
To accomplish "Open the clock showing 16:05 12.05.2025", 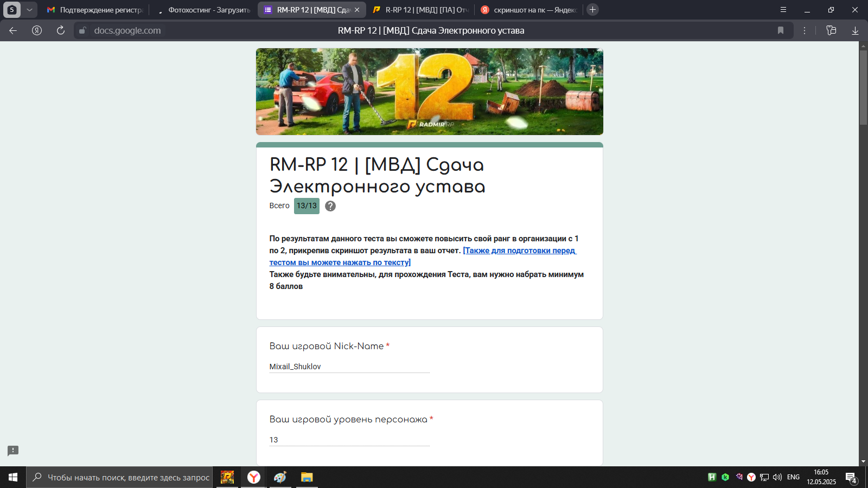I will tap(821, 477).
